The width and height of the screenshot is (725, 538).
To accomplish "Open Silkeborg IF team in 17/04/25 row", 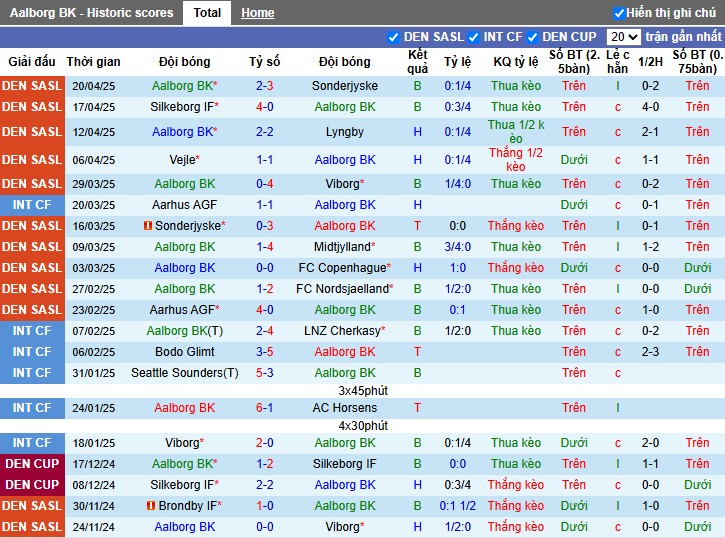I will click(184, 107).
